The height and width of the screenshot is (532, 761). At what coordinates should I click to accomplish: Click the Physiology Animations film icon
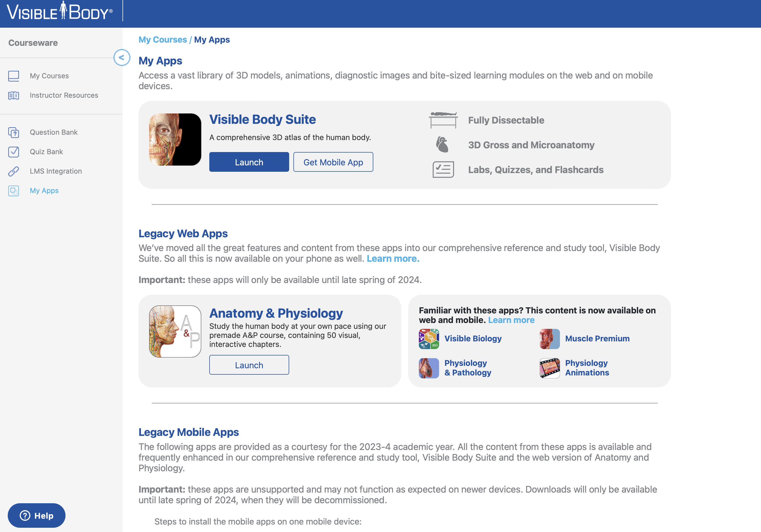pyautogui.click(x=550, y=368)
